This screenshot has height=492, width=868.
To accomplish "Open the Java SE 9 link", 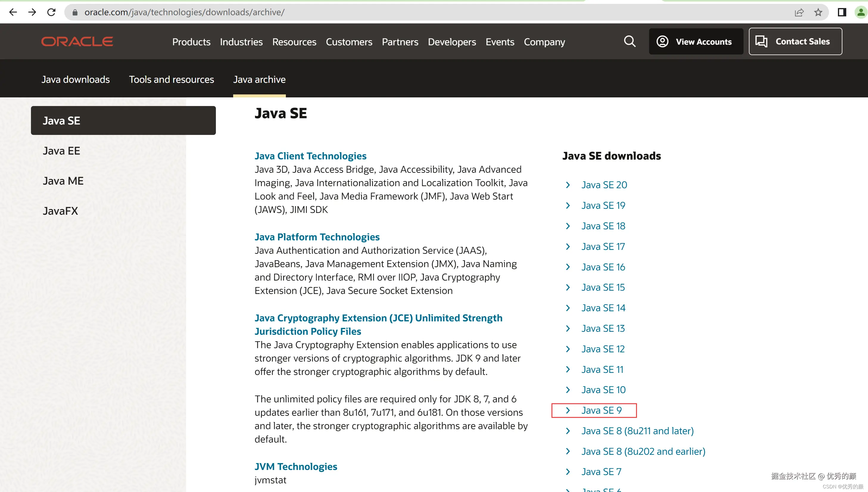I will click(601, 410).
